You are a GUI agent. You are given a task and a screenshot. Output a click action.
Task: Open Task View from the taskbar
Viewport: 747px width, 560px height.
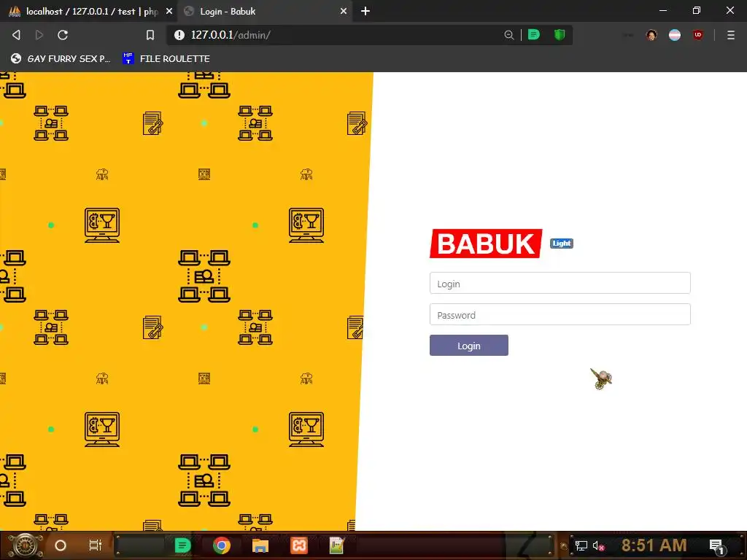96,545
